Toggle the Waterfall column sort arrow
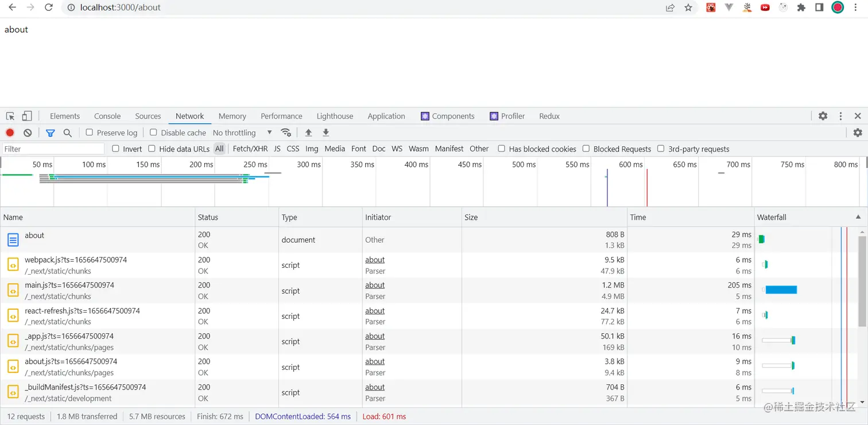Viewport: 868px width, 425px height. 858,217
